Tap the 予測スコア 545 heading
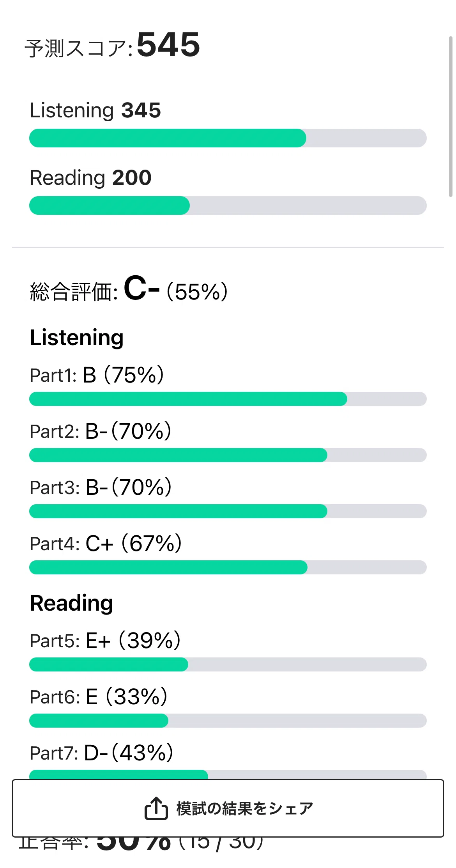Screen dimensions: 456x868 (112, 45)
